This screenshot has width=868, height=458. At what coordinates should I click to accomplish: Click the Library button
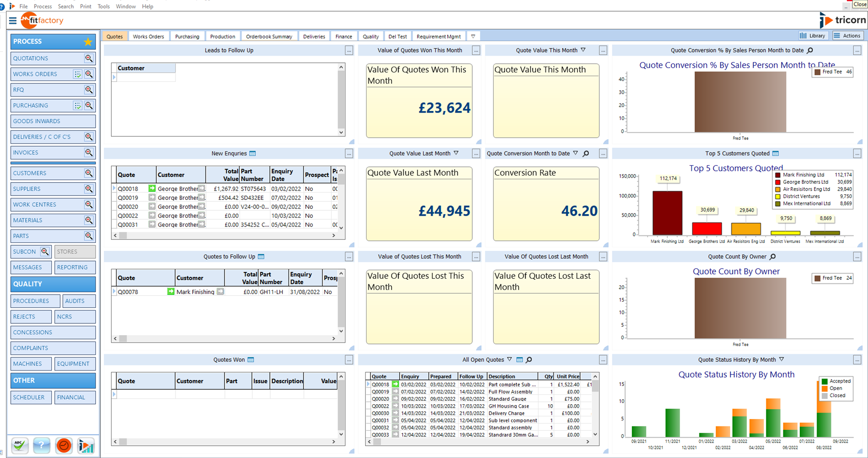click(x=813, y=36)
